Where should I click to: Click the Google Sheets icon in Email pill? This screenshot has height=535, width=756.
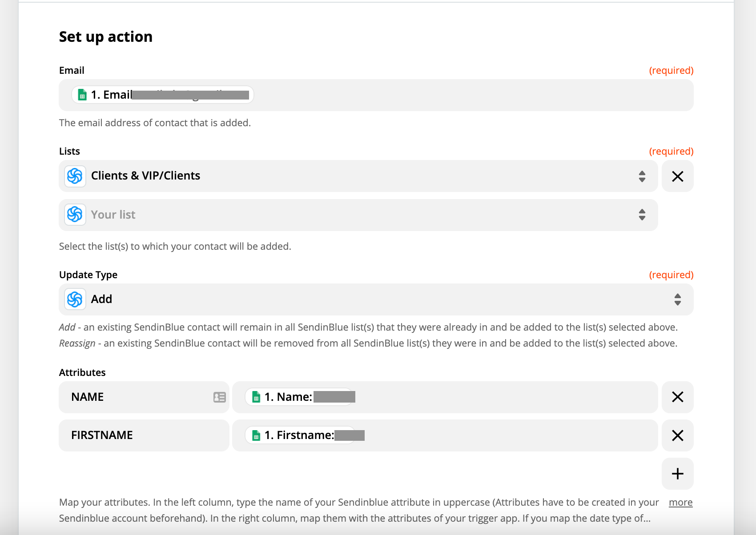[82, 95]
